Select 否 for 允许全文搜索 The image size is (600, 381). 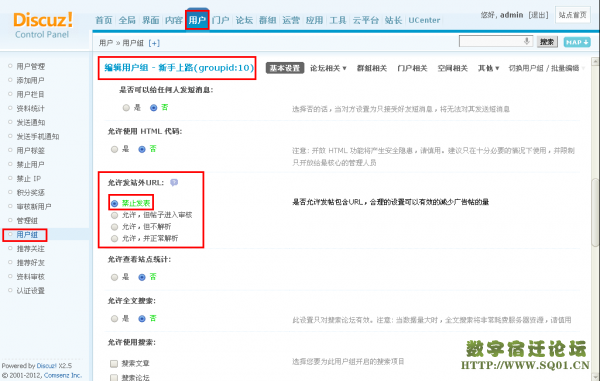(x=142, y=319)
